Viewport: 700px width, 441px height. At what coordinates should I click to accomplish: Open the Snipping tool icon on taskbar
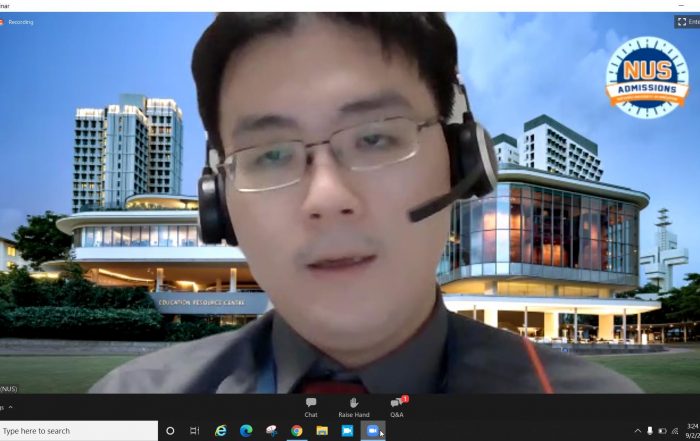[x=271, y=431]
